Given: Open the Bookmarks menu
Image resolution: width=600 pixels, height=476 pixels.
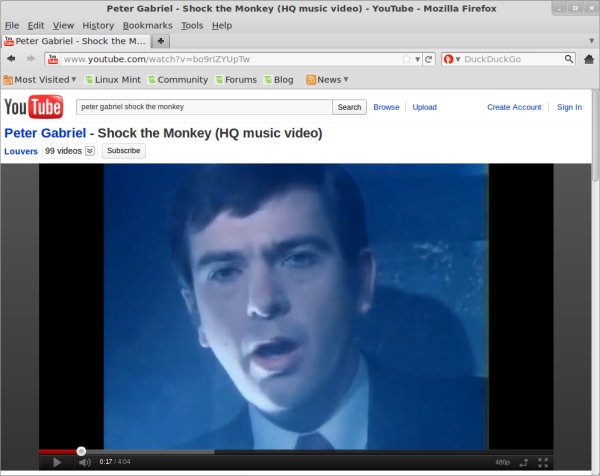Looking at the screenshot, I should pos(147,24).
